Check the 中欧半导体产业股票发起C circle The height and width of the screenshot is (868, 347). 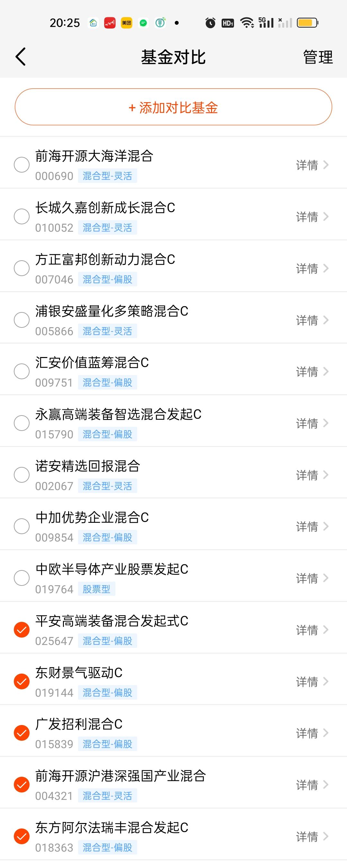click(22, 578)
